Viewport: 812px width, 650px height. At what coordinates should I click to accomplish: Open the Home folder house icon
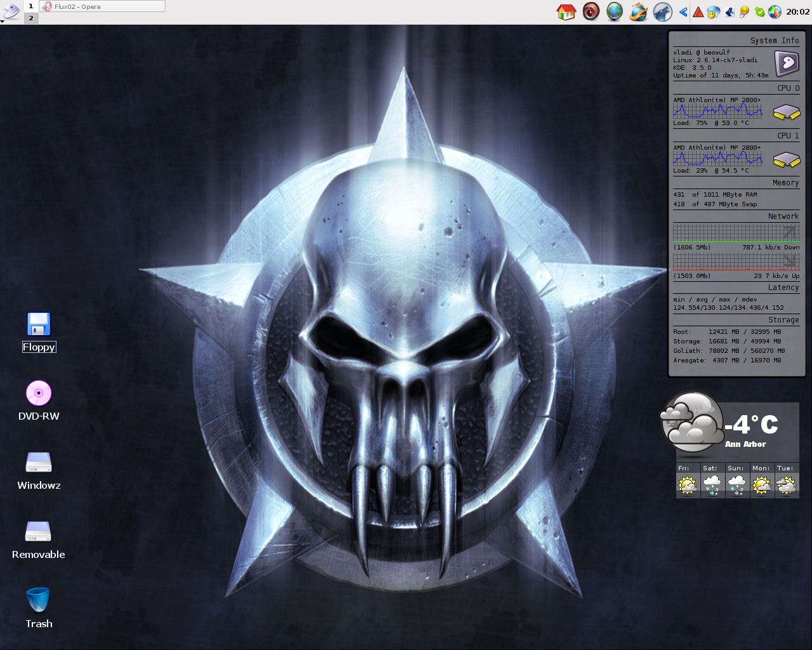(566, 11)
